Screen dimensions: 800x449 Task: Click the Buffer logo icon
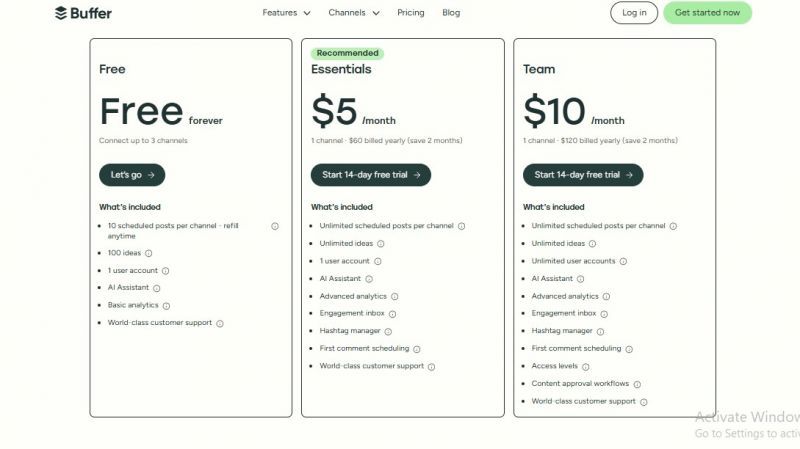61,13
